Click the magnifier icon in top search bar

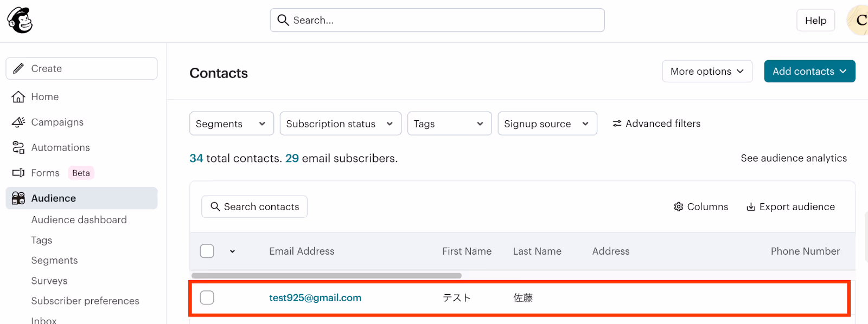pyautogui.click(x=283, y=20)
